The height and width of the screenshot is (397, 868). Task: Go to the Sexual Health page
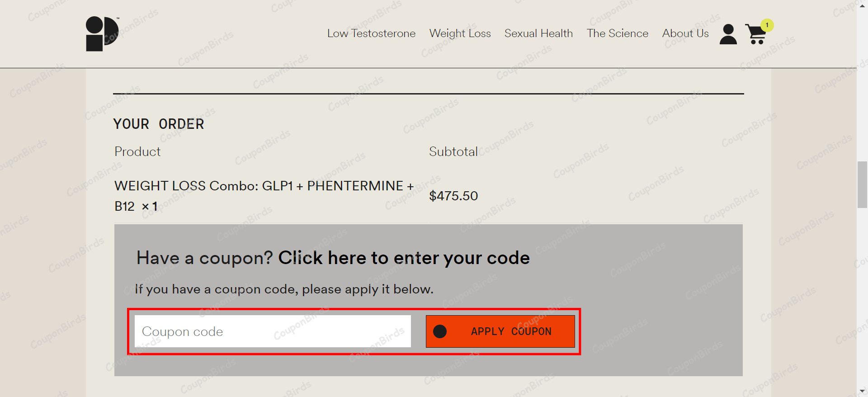538,33
